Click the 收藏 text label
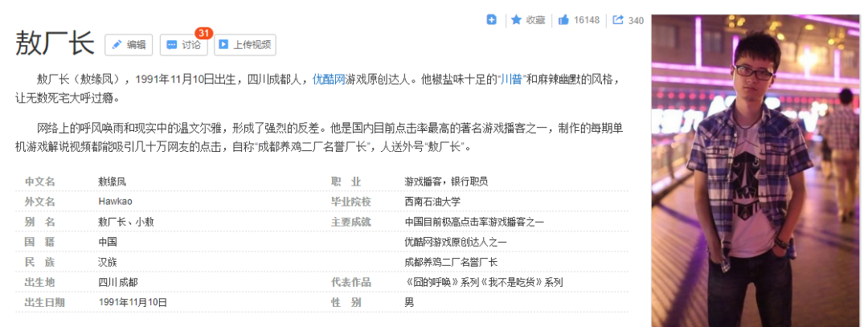Image resolution: width=868 pixels, height=327 pixels. [535, 20]
